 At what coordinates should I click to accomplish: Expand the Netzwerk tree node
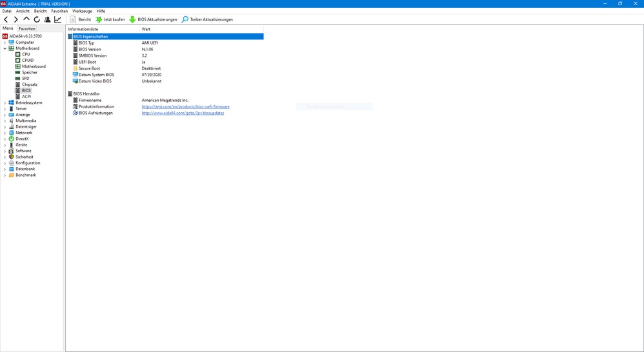pos(5,133)
